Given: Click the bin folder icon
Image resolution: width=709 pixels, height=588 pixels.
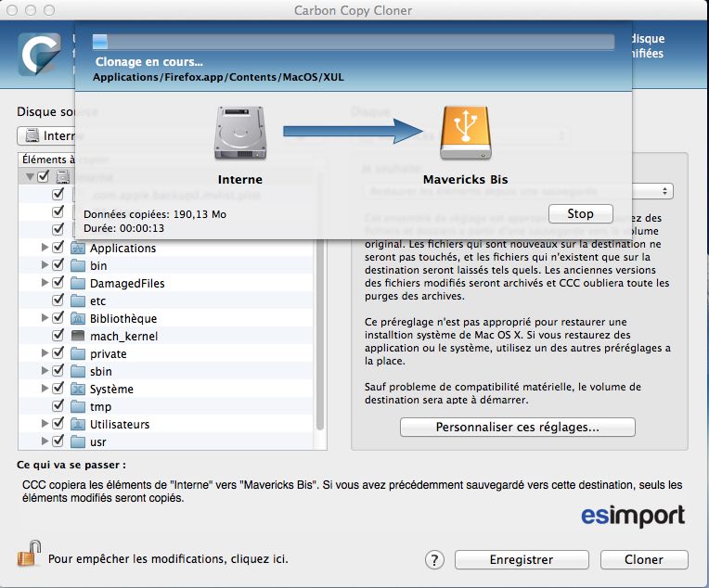Looking at the screenshot, I should point(78,265).
